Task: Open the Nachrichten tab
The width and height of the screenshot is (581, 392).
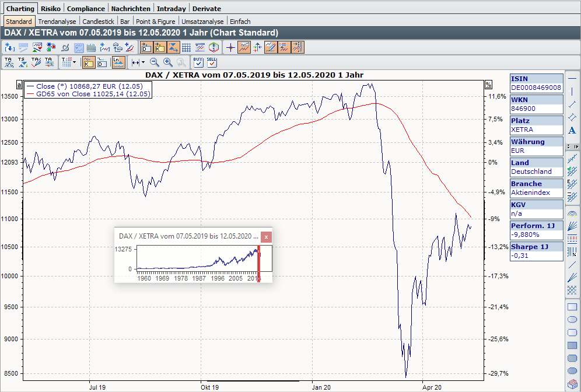Action: click(x=131, y=9)
